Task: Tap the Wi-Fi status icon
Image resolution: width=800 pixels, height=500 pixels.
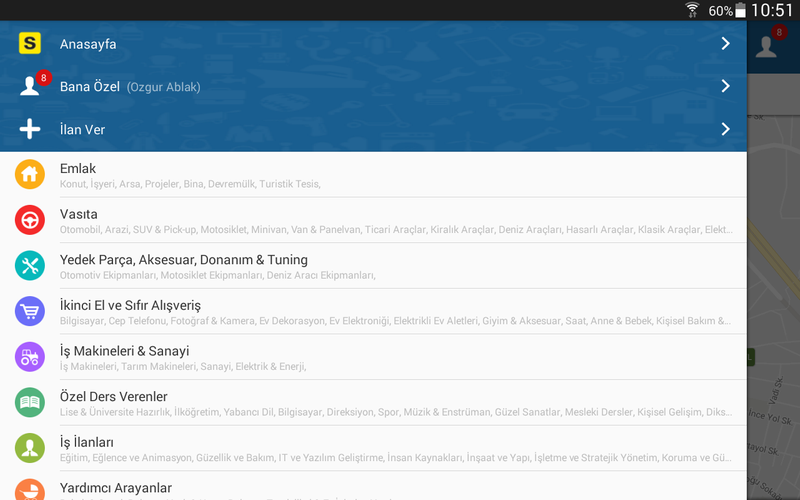Action: (x=692, y=10)
